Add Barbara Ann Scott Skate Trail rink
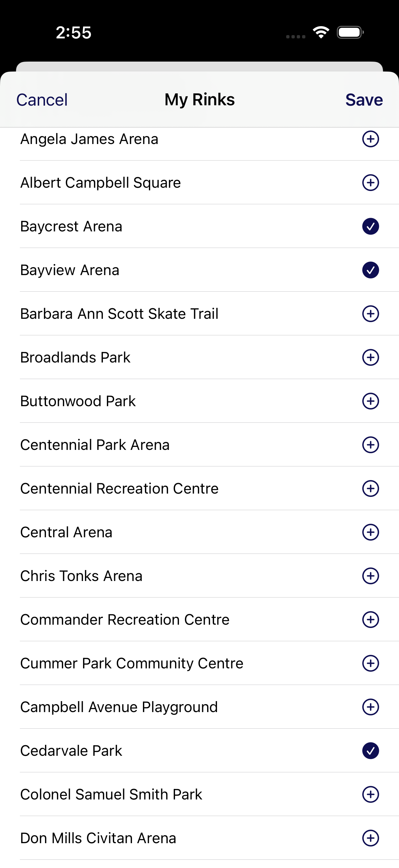This screenshot has height=868, width=399. pos(370,314)
